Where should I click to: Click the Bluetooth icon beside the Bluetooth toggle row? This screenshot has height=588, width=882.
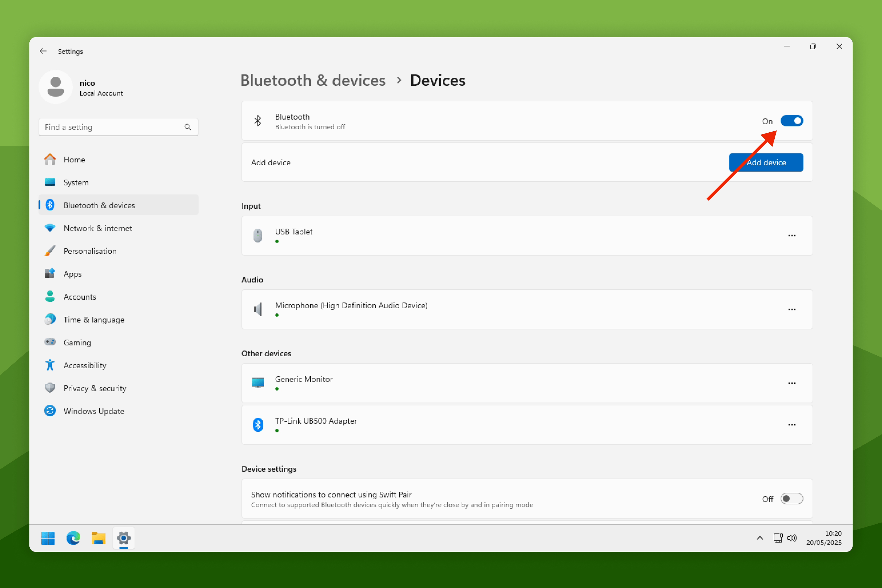point(258,121)
